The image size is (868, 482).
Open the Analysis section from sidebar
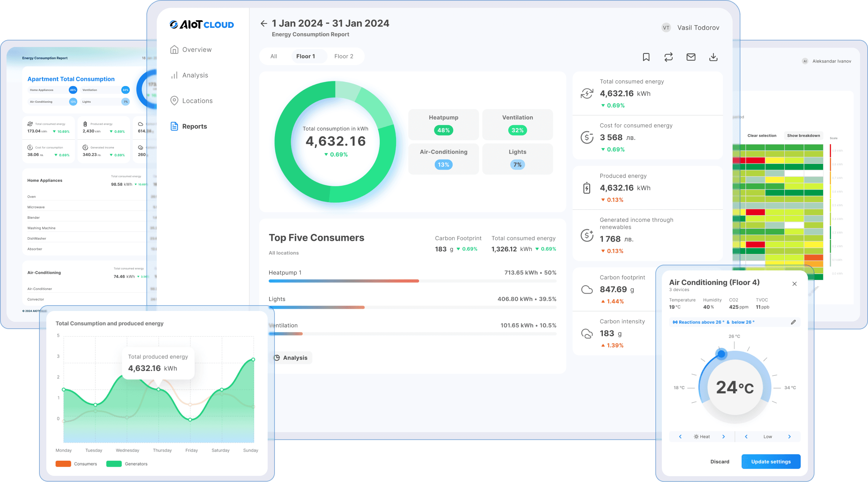(195, 75)
